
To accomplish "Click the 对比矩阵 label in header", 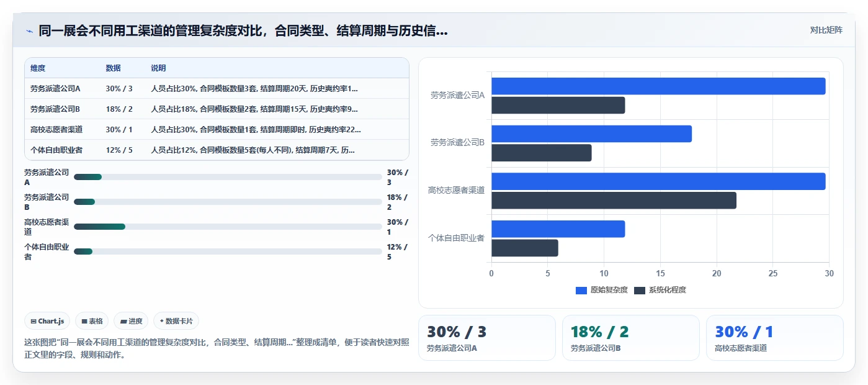I will point(826,30).
